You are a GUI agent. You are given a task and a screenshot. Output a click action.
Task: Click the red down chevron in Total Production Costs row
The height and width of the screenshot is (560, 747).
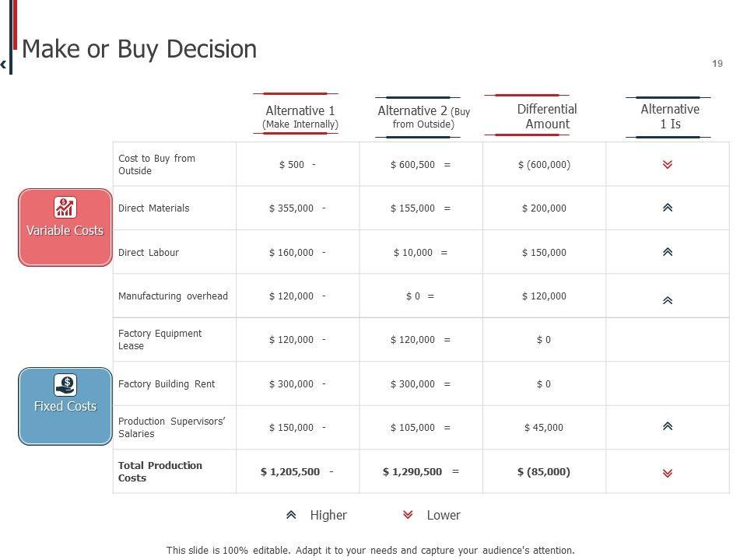(668, 473)
